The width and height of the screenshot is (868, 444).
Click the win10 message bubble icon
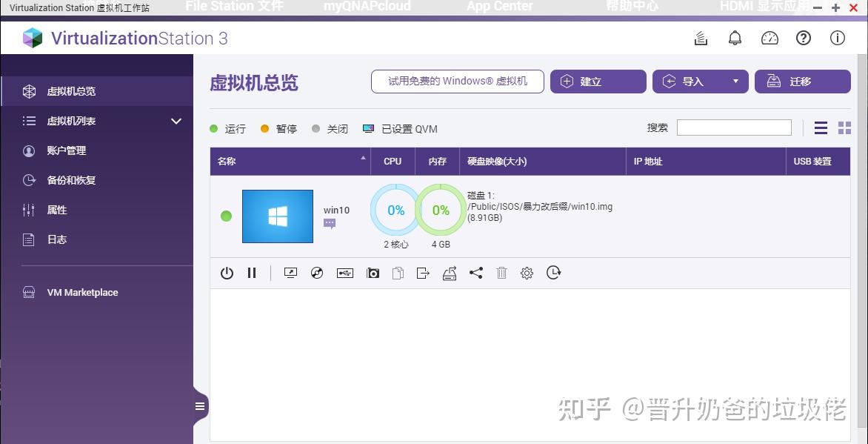[x=330, y=223]
